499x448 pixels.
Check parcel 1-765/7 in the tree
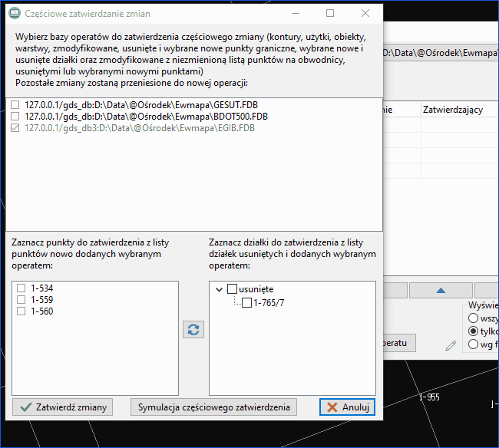coord(246,303)
